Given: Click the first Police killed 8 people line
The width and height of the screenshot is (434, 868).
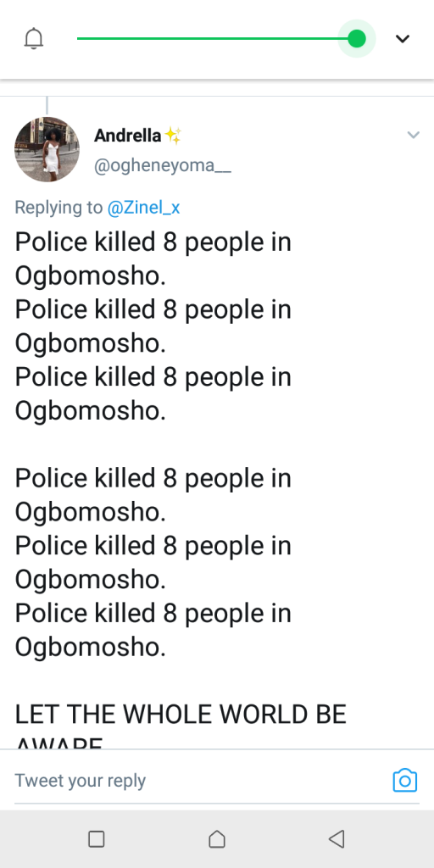Looking at the screenshot, I should click(x=153, y=242).
